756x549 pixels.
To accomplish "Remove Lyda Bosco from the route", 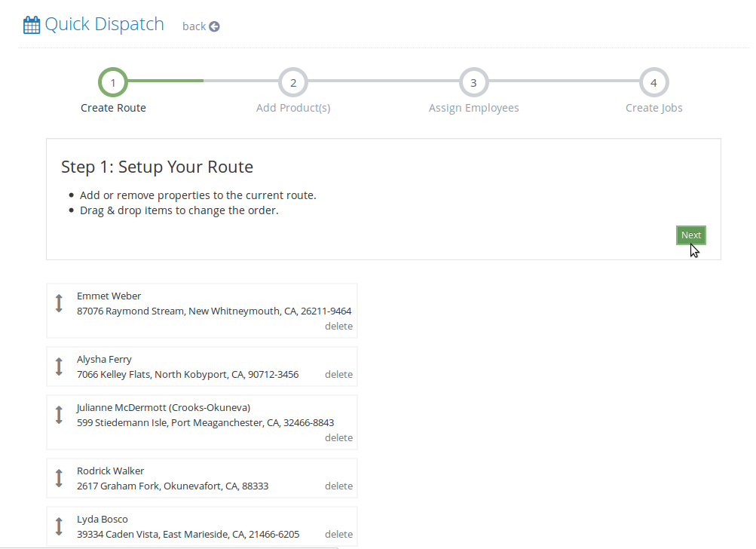I will click(338, 535).
